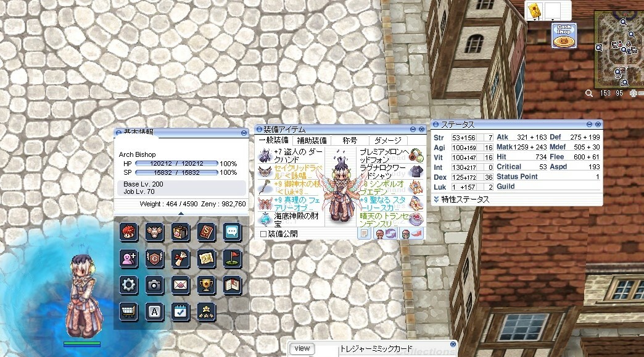
Task: Click the equipment swap arrows icon
Action: (x=386, y=233)
